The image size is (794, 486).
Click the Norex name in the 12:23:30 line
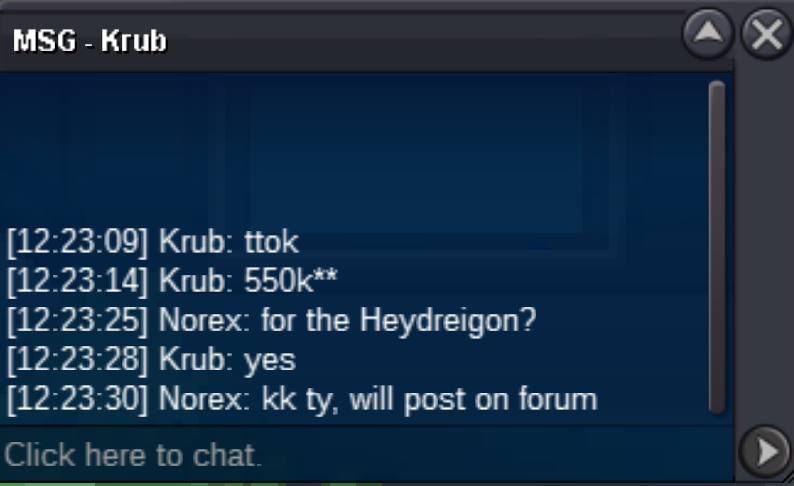point(205,399)
